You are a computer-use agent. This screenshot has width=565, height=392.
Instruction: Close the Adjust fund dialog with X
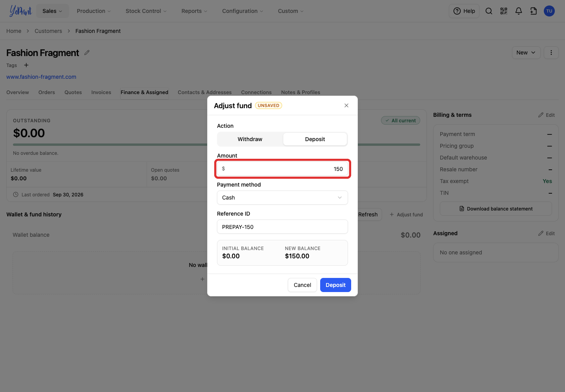click(x=346, y=105)
